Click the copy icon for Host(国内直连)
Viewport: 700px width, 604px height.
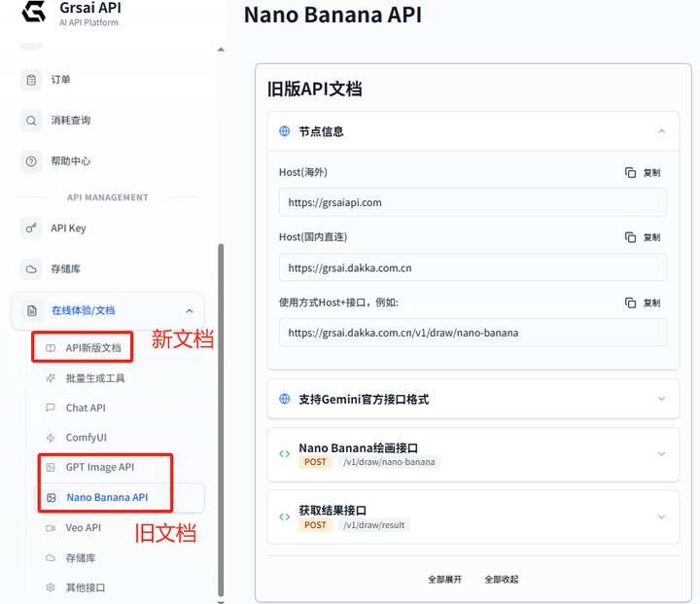click(630, 237)
